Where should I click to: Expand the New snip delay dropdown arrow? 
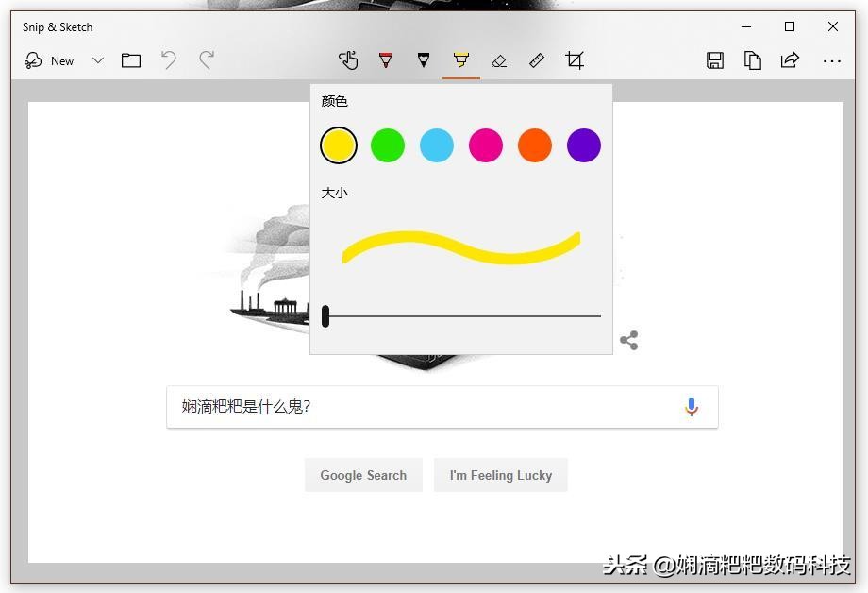click(98, 60)
